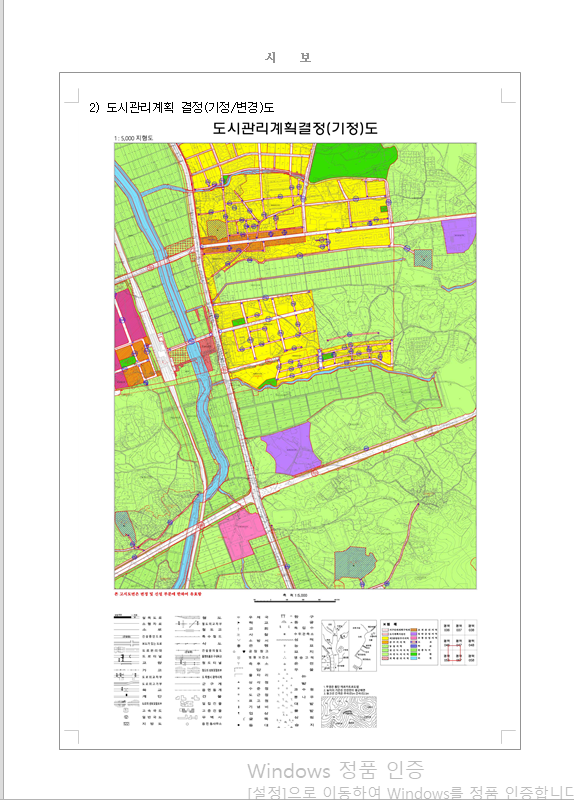Click the hatched green facility right of map

coord(423,259)
